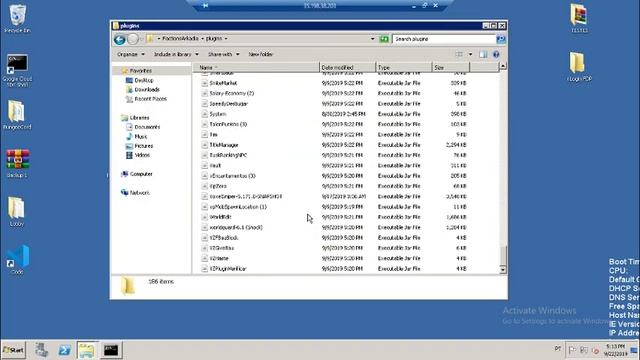Open the Start menu
This screenshot has width=640, height=360.
point(13,350)
